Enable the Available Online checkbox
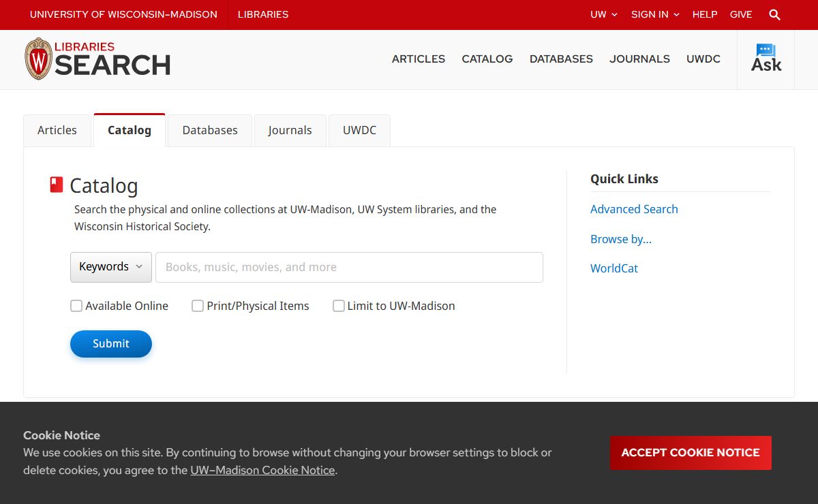This screenshot has width=818, height=504. 76,306
